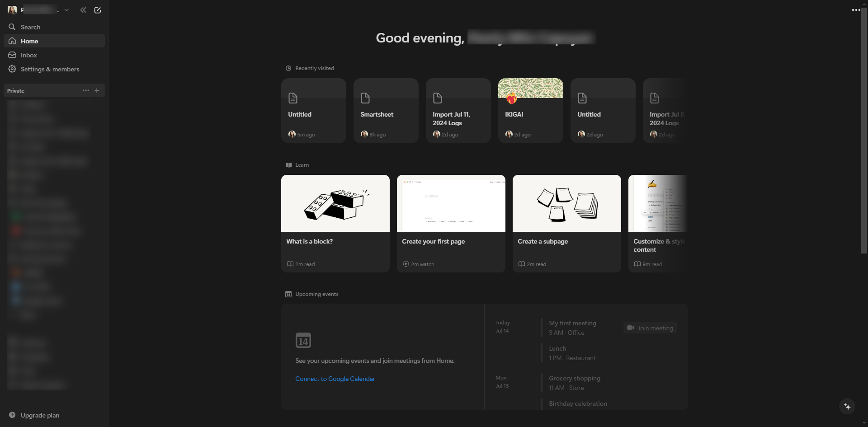Collapse the Private section header
The height and width of the screenshot is (427, 868).
16,91
